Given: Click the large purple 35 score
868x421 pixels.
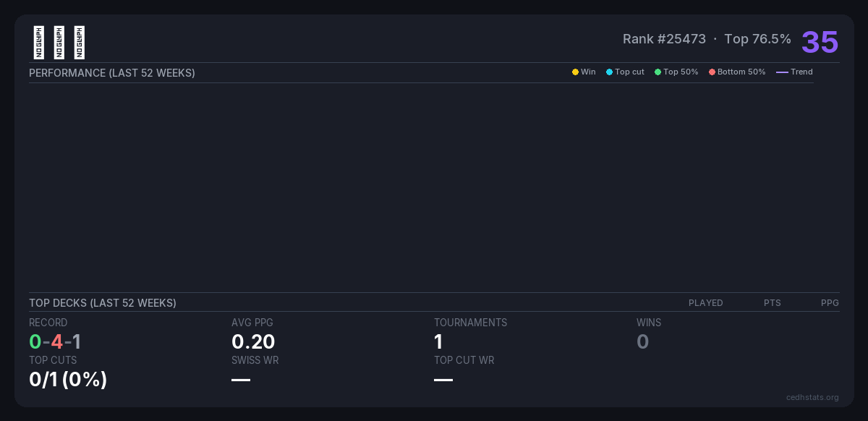Looking at the screenshot, I should [820, 42].
